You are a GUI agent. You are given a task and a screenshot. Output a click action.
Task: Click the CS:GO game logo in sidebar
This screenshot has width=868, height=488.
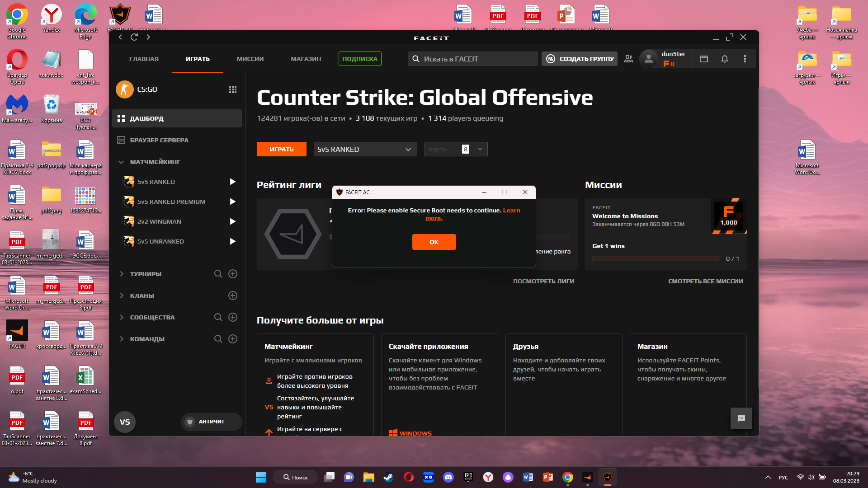(x=124, y=89)
